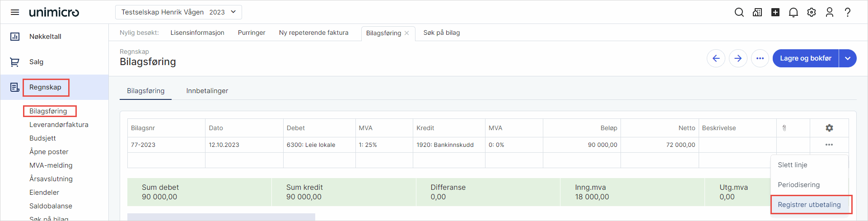Go to previous voucher arrow
Image resolution: width=868 pixels, height=221 pixels.
(716, 58)
